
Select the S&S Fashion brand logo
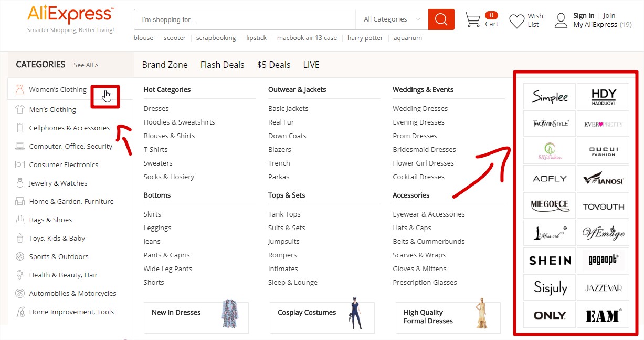(550, 151)
